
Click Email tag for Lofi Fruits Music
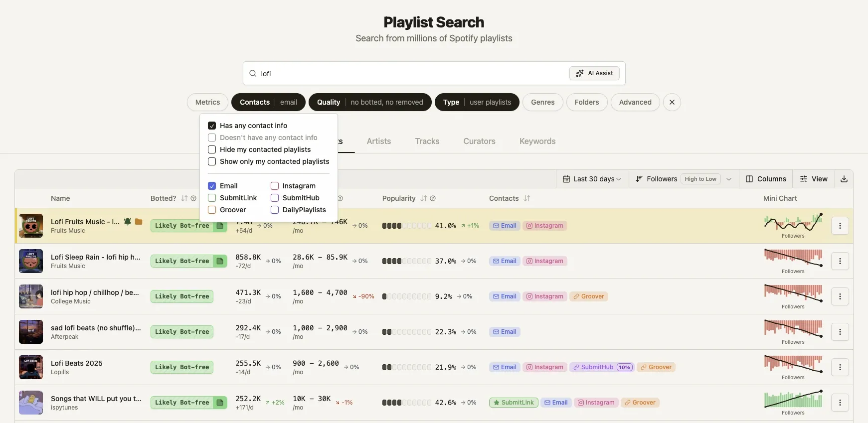[505, 226]
